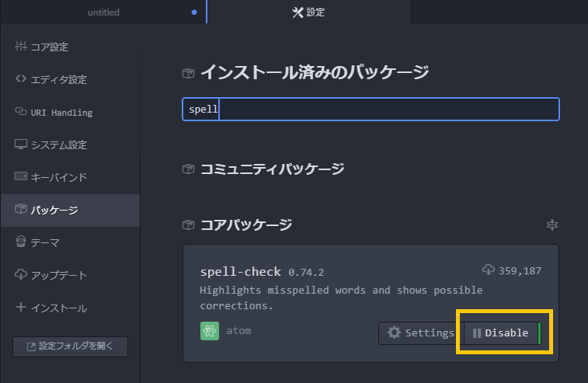The image size is (588, 383).
Task: Select パッケージ in the sidebar
Action: [x=70, y=210]
